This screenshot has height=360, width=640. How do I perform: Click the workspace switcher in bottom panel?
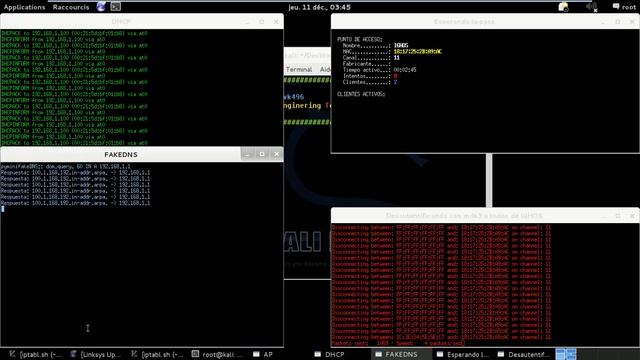pos(566,354)
